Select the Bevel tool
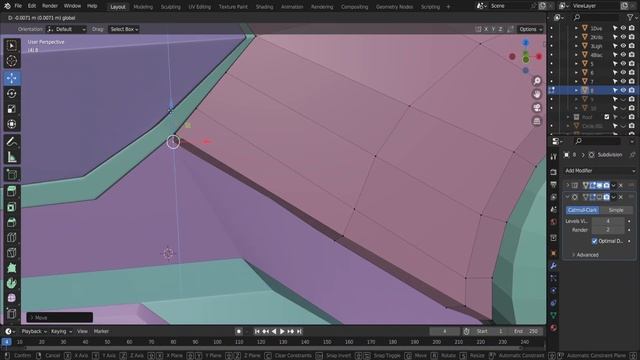This screenshot has height=360, width=640. coord(11,222)
